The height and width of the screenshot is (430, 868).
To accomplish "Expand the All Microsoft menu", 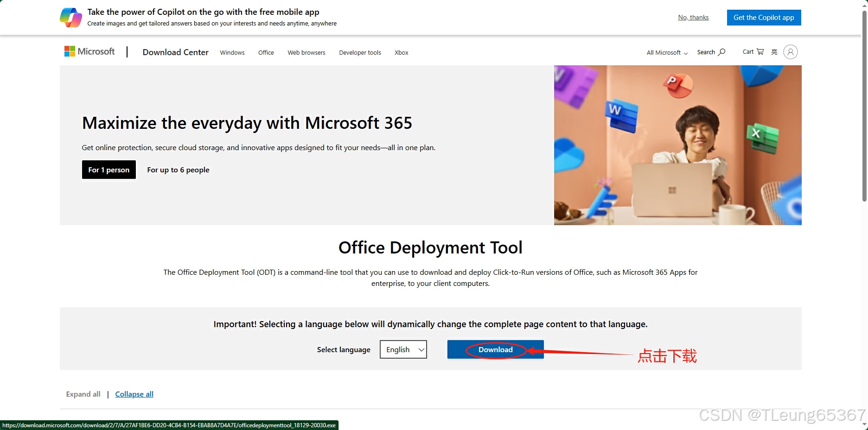I will [x=667, y=52].
